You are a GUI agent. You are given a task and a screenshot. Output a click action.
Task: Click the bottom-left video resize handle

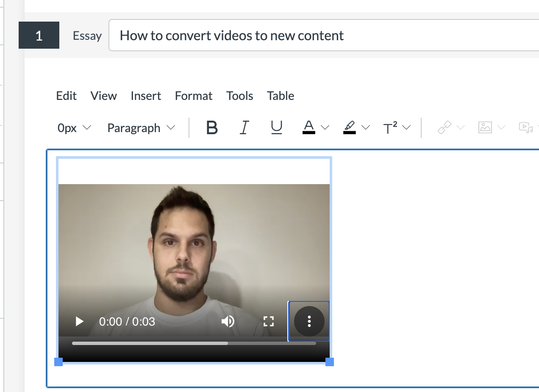pos(58,362)
